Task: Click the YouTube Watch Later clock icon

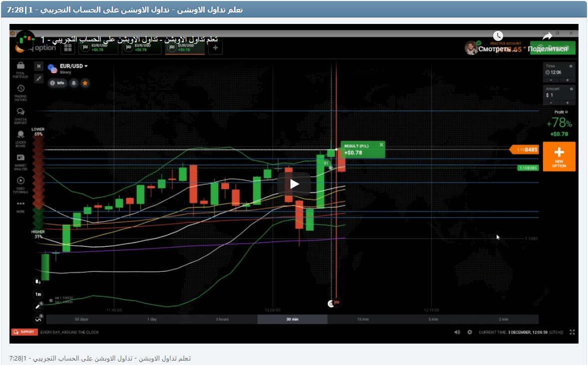Action: tap(498, 36)
